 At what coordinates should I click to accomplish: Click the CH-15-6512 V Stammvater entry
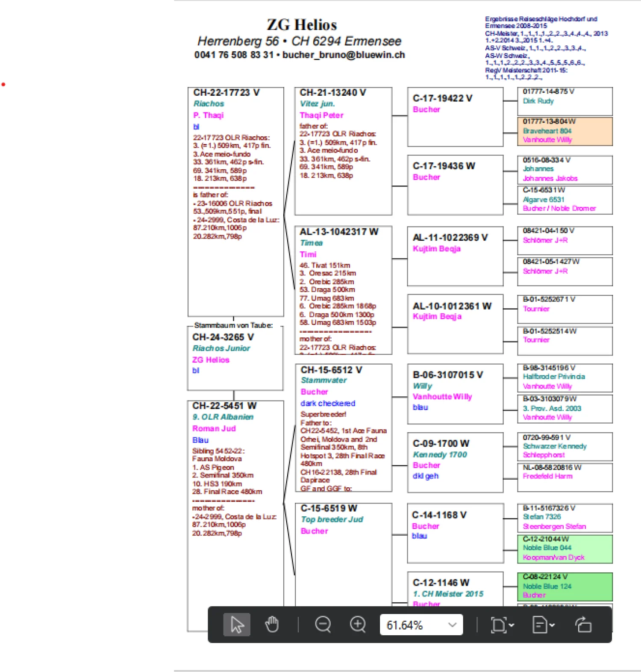[x=331, y=370]
